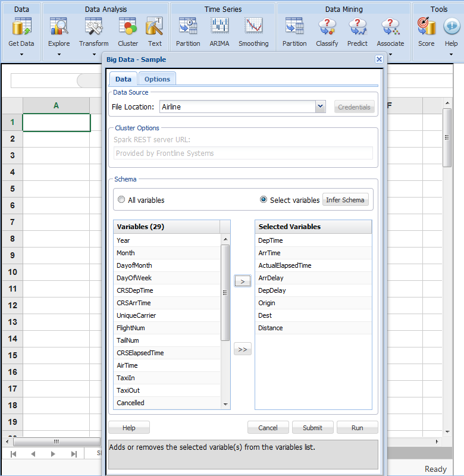The width and height of the screenshot is (464, 476).
Task: Go to next sheet navigation arrow
Action: 53,454
